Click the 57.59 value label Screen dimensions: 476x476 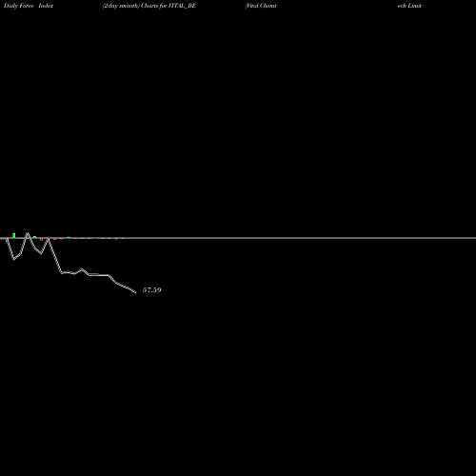click(x=151, y=290)
